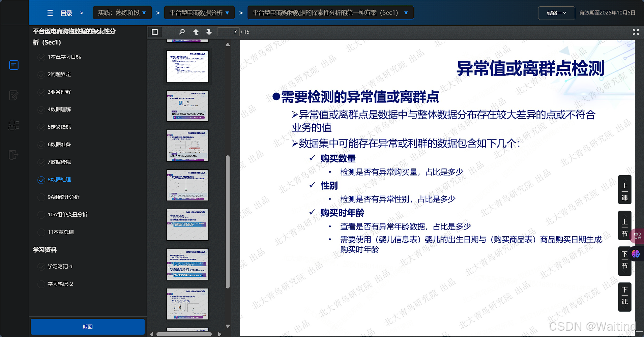Go to previous lesson 上课 button
This screenshot has height=337, width=644.
pyautogui.click(x=624, y=190)
